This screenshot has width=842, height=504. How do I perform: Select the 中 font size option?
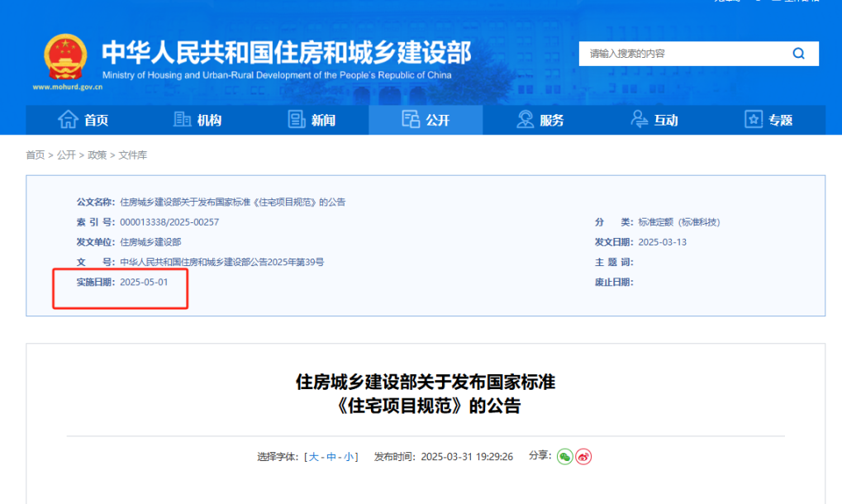click(x=331, y=457)
